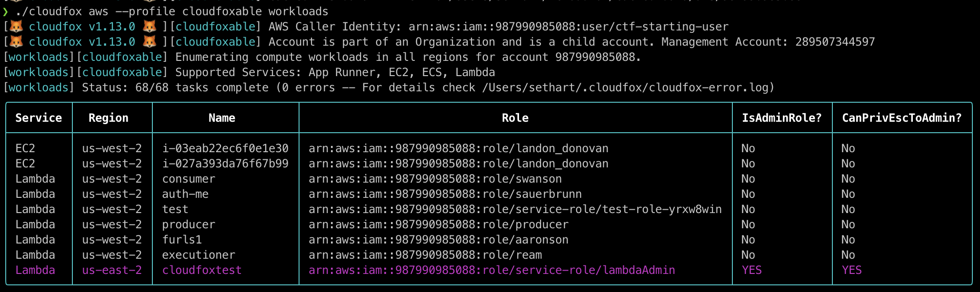Click the ctf-starting-user caller identity ARN
Image resolution: width=980 pixels, height=292 pixels.
coord(569,27)
